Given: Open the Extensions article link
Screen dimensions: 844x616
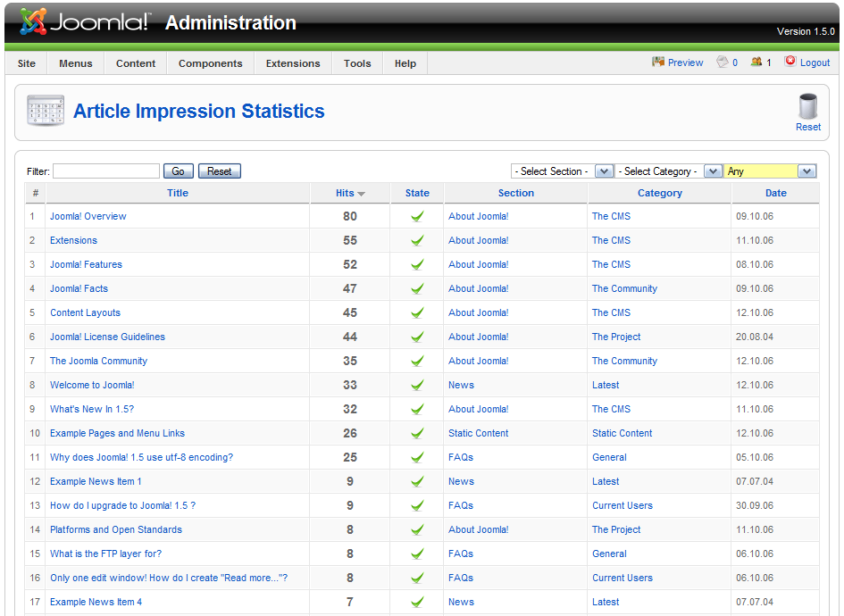Looking at the screenshot, I should 74,240.
